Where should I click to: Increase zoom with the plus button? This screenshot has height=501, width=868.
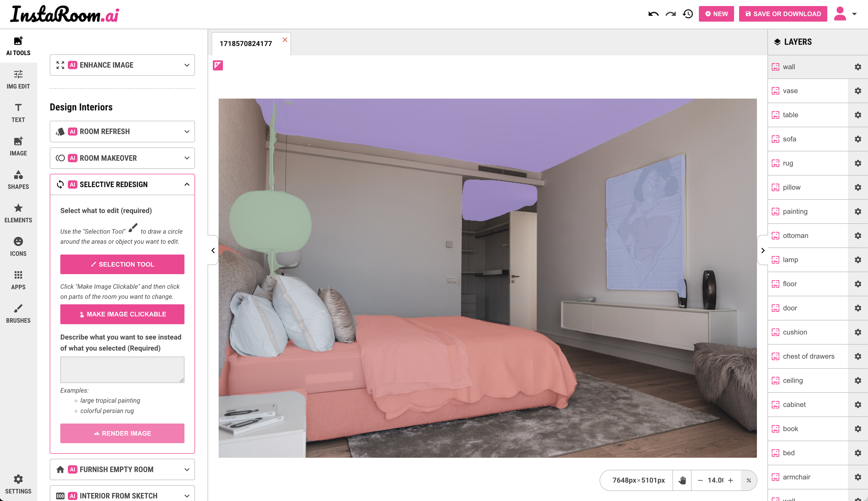(x=731, y=480)
